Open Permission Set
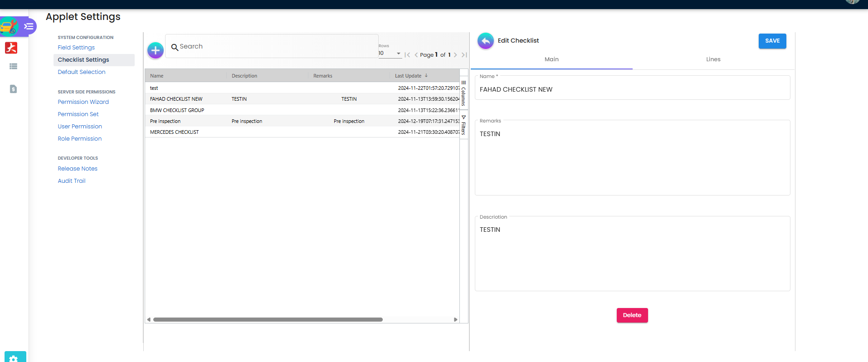This screenshot has height=362, width=868. coord(78,114)
